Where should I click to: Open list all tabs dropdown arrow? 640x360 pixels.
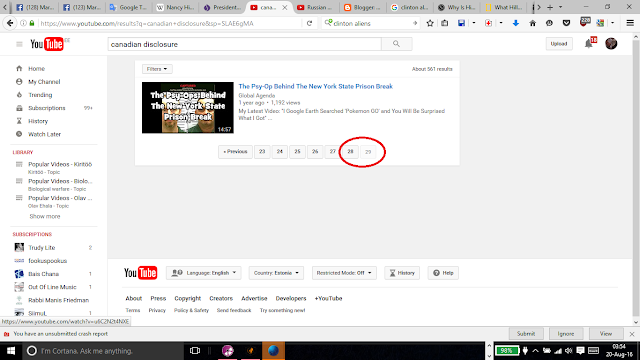point(560,7)
